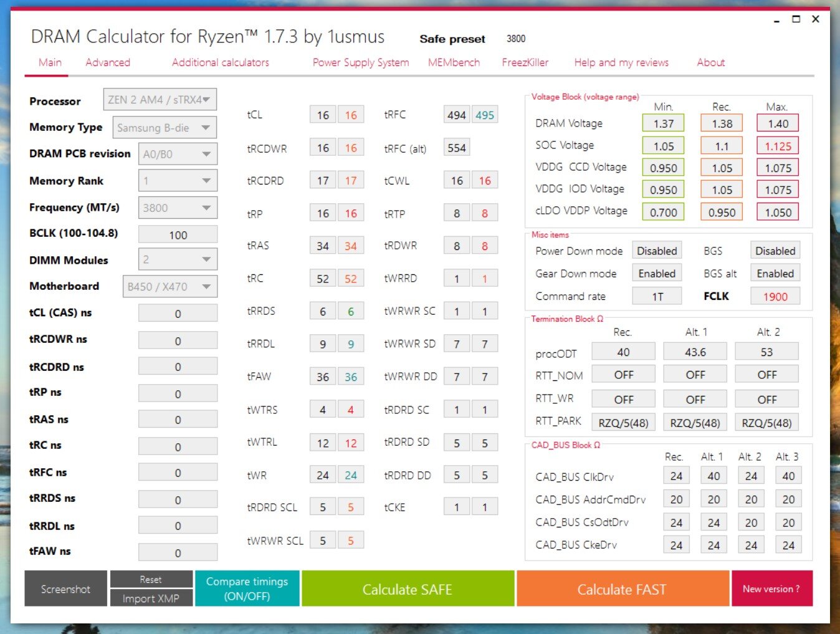This screenshot has width=840, height=634.
Task: Click the teal tFAW value 36
Action: [x=351, y=377]
